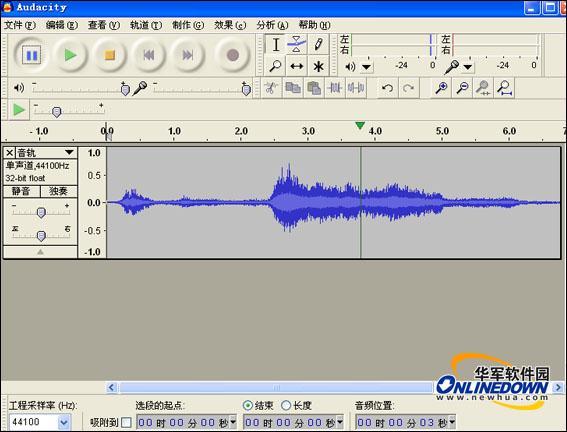Select the Time Shift tool
567x432 pixels.
[297, 66]
